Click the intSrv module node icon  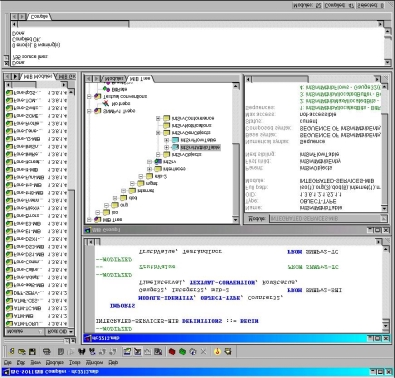coord(158,162)
